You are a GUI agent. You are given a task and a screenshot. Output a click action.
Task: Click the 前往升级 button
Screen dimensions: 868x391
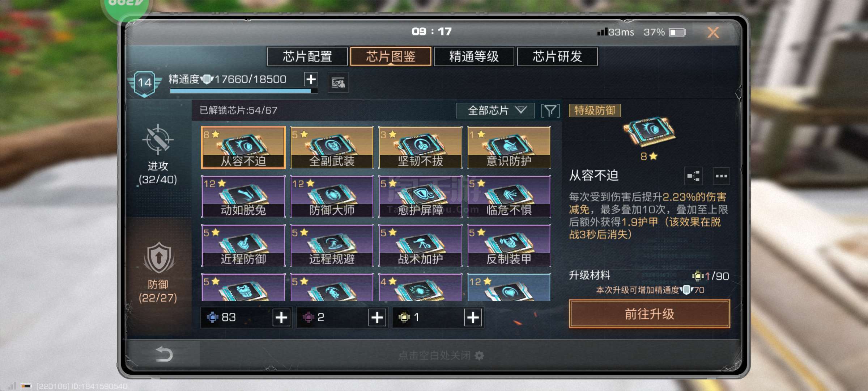pyautogui.click(x=649, y=314)
